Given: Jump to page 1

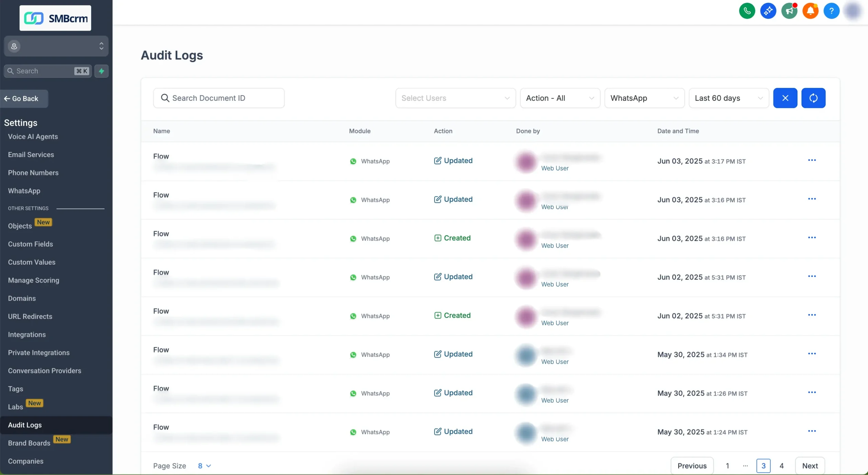Looking at the screenshot, I should [727, 466].
